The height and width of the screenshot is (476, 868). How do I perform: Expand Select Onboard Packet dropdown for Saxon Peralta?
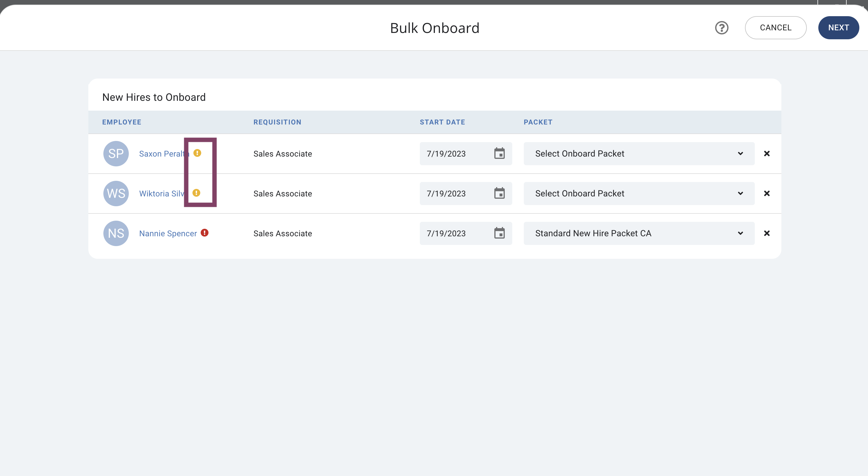[639, 154]
